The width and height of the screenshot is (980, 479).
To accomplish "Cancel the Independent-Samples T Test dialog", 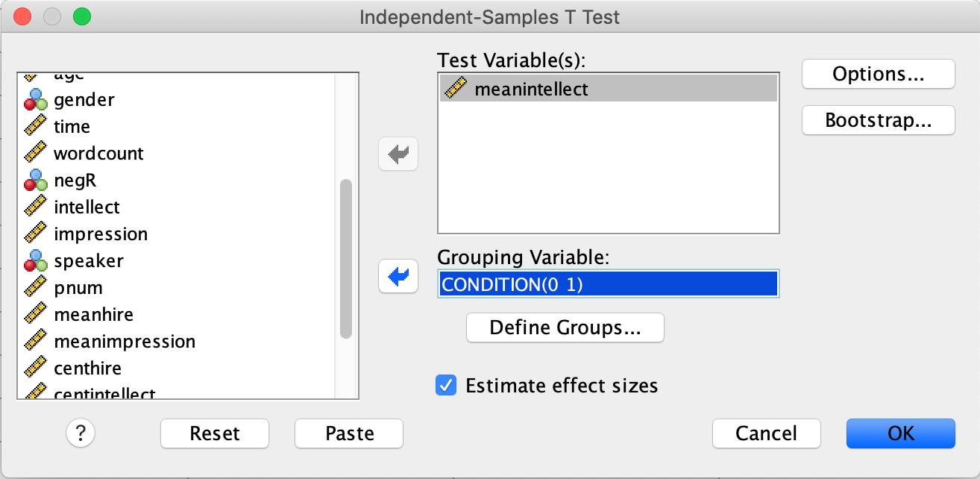I will [x=767, y=433].
